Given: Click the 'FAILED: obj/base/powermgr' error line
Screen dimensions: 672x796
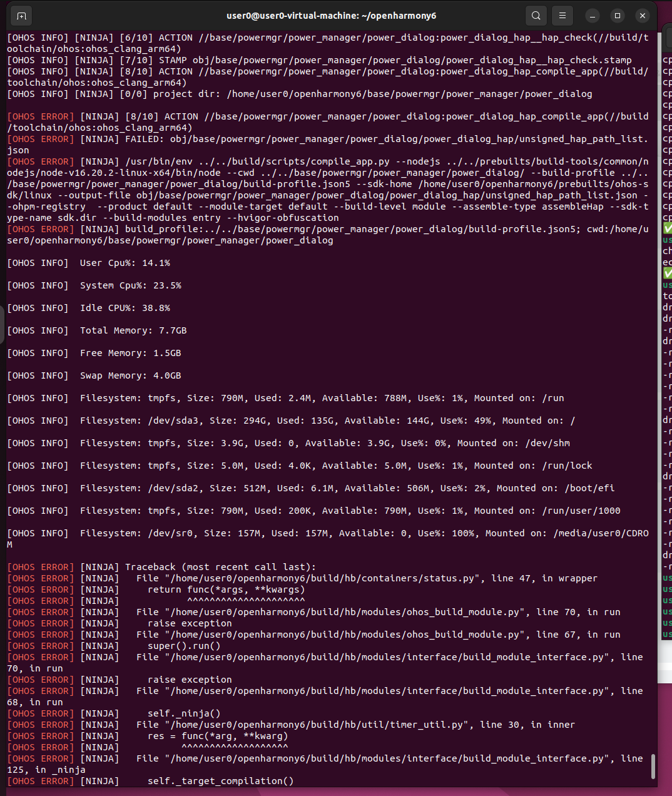Looking at the screenshot, I should pos(328,145).
